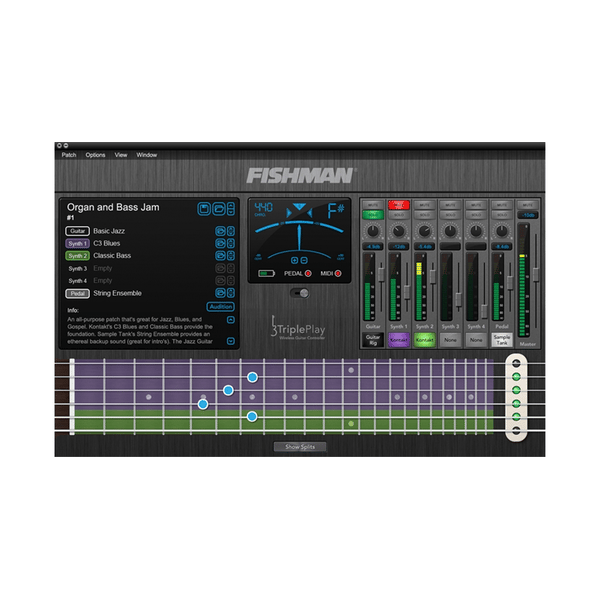Click the Master level readout showing -10db

(528, 215)
